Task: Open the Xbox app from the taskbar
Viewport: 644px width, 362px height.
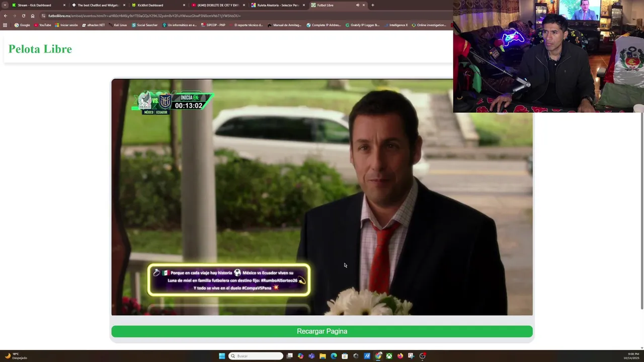Action: (x=389, y=356)
